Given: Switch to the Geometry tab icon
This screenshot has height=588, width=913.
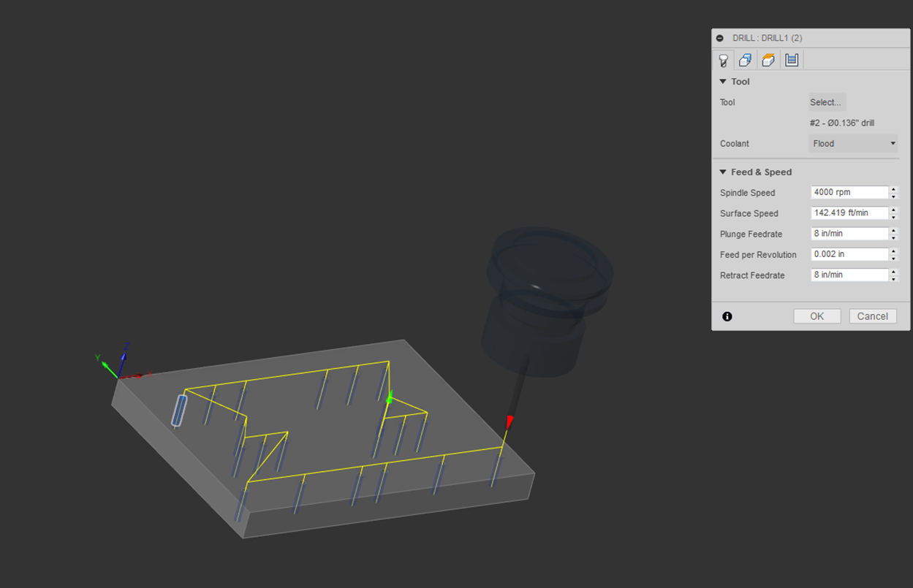Looking at the screenshot, I should coord(746,60).
